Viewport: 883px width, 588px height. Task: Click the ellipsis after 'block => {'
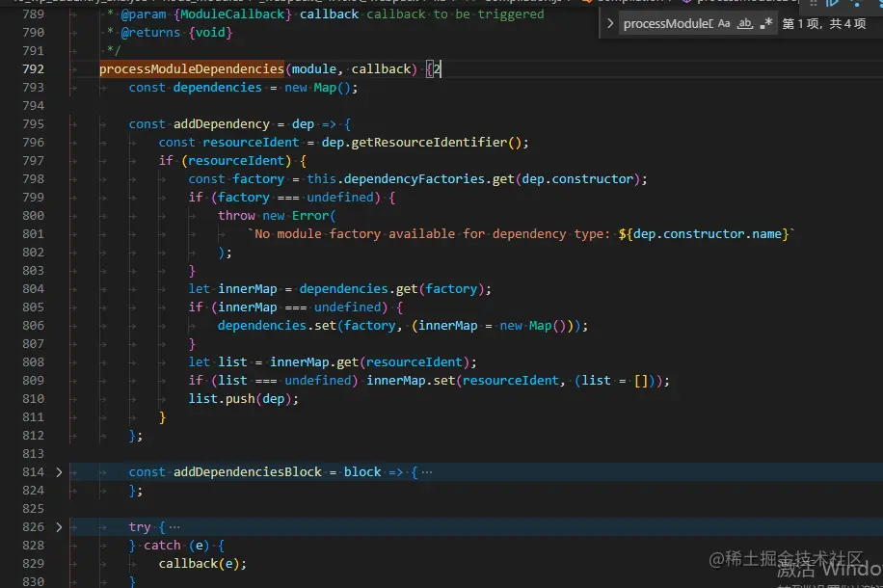(x=427, y=472)
